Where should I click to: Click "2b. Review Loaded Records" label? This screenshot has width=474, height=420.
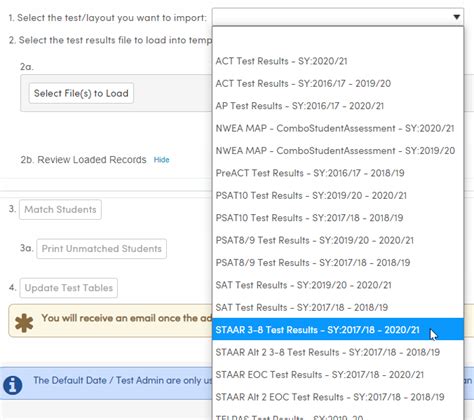pos(83,160)
